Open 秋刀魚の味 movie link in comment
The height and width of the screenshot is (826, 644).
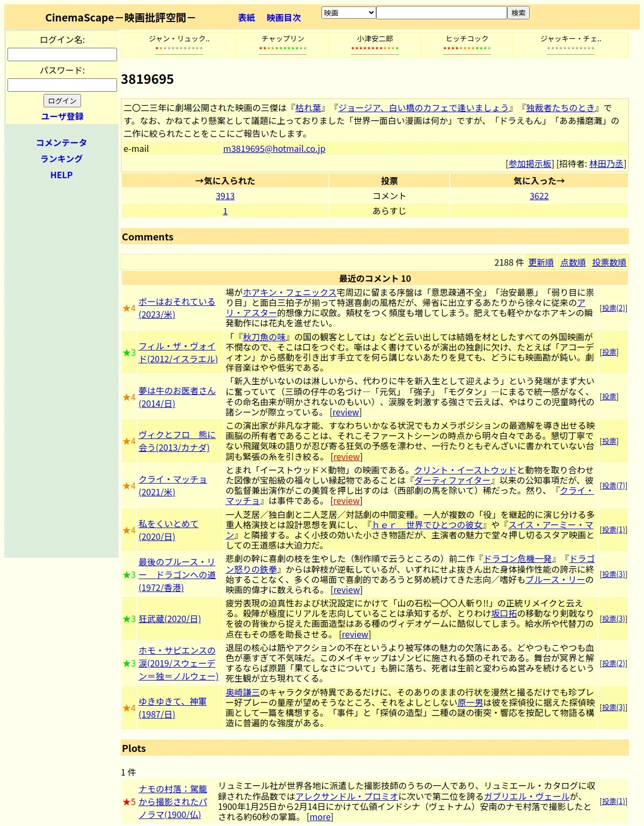click(264, 337)
